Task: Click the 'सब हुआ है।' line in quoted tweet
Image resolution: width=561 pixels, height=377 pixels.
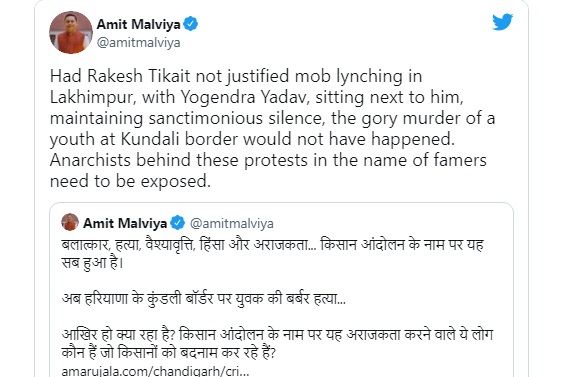Action: coord(92,263)
